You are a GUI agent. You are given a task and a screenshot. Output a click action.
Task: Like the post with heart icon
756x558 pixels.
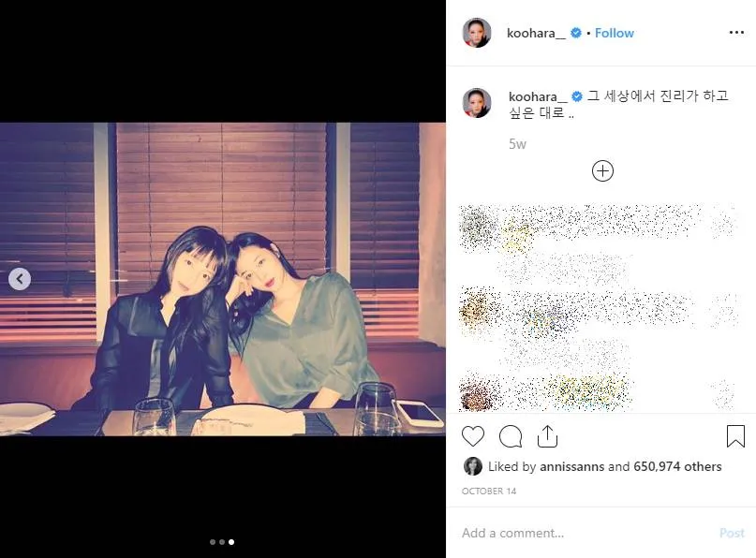[472, 436]
